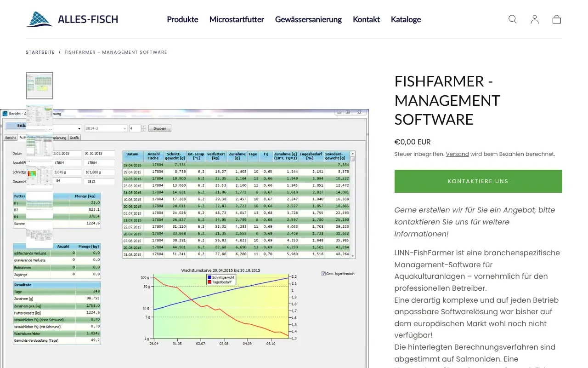
Task: Select the first product thumbnail
Action: pyautogui.click(x=40, y=85)
